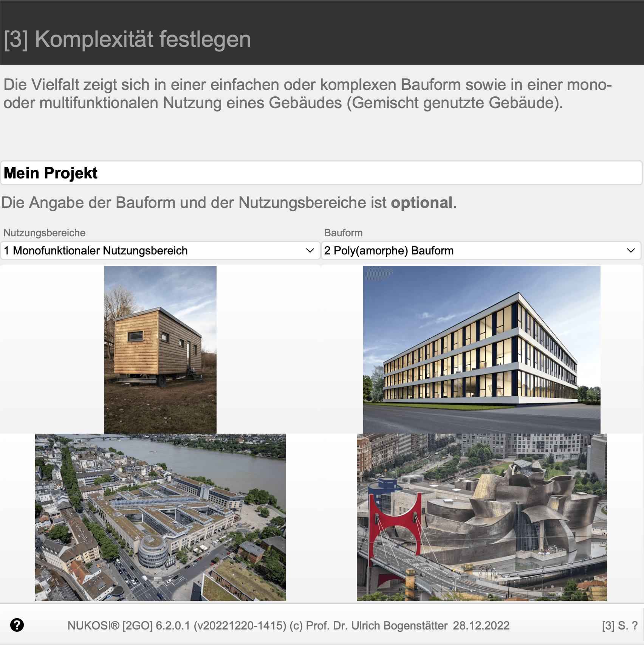The height and width of the screenshot is (645, 644).
Task: Click the 'Die Vielfalt zeigt sich' description paragraph
Action: pyautogui.click(x=308, y=94)
